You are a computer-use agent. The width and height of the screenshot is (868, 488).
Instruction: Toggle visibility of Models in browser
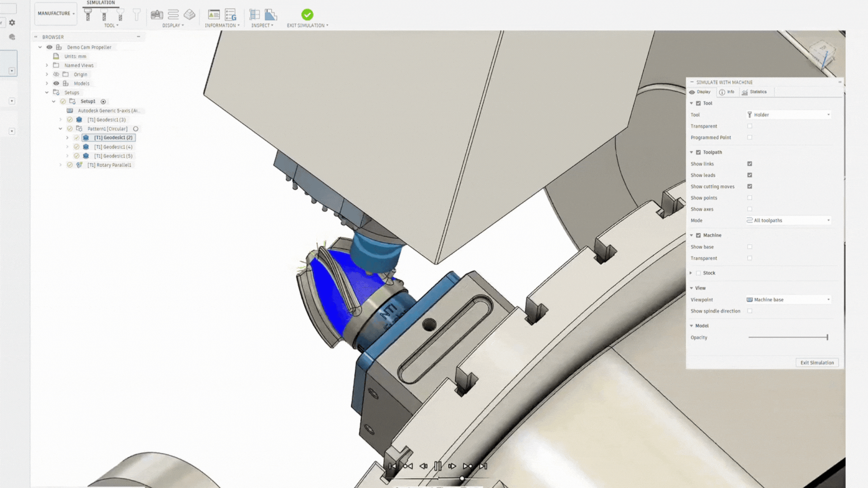click(x=56, y=83)
